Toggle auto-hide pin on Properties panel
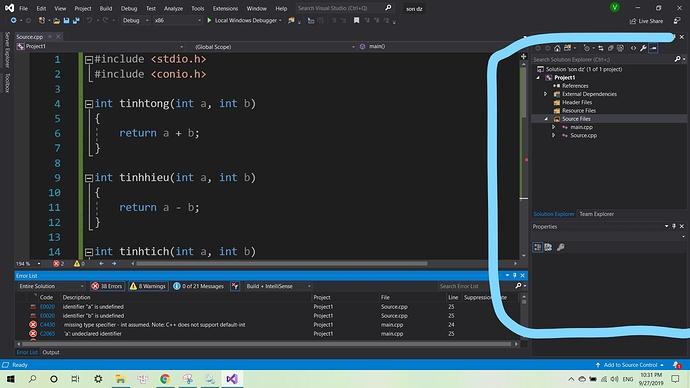This screenshot has height=388, width=690. tap(674, 226)
